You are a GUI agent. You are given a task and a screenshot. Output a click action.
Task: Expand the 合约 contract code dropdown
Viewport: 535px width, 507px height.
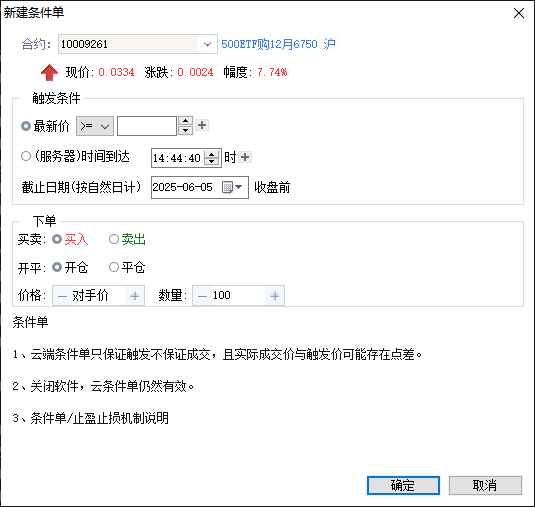(x=207, y=44)
